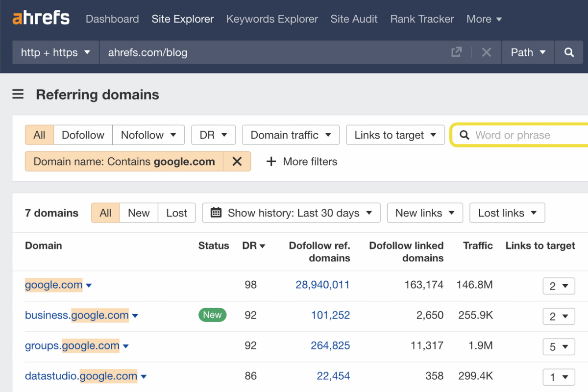Viewport: 588px width, 392px height.
Task: Expand the caret next to business.google.com
Action: point(135,316)
